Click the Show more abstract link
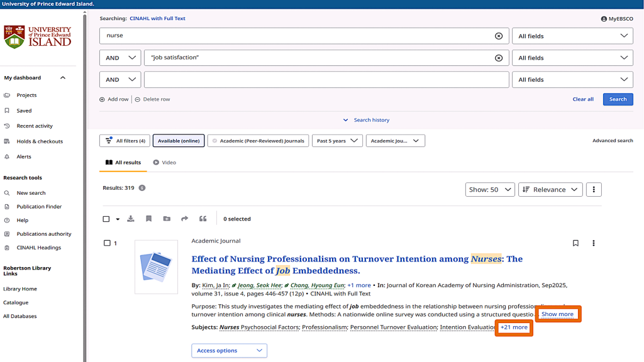 pyautogui.click(x=557, y=314)
